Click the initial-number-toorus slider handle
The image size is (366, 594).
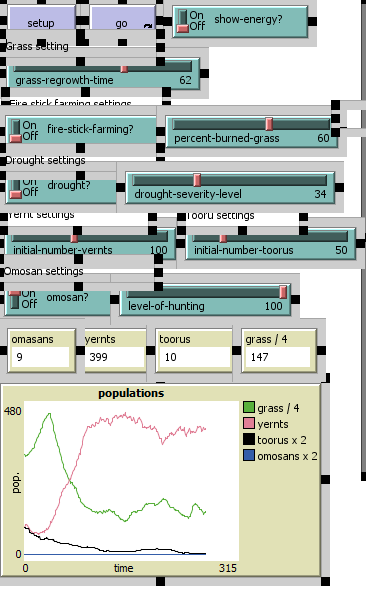(224, 238)
